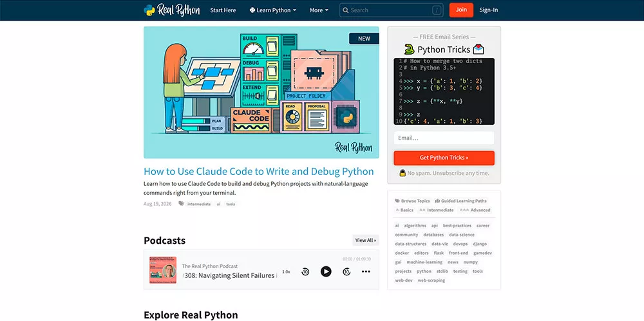Change podcast playback speed 1.0x
The width and height of the screenshot is (644, 321).
coord(287,271)
